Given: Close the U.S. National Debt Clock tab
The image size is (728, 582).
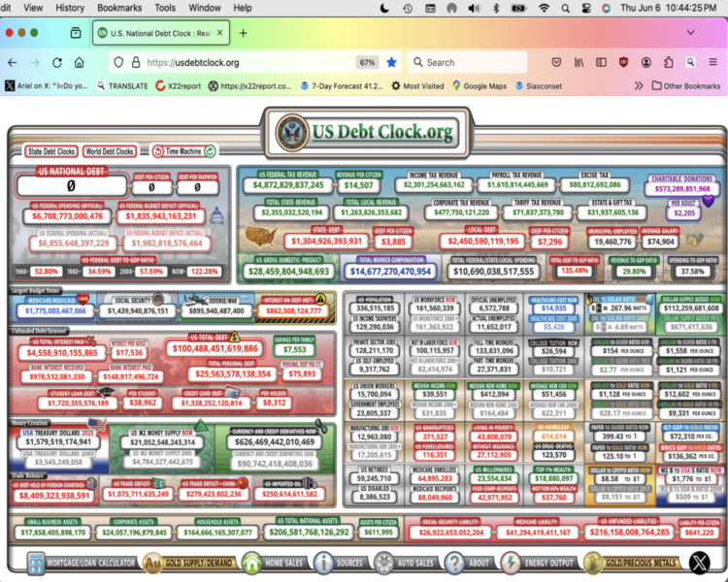Looking at the screenshot, I should [x=219, y=33].
